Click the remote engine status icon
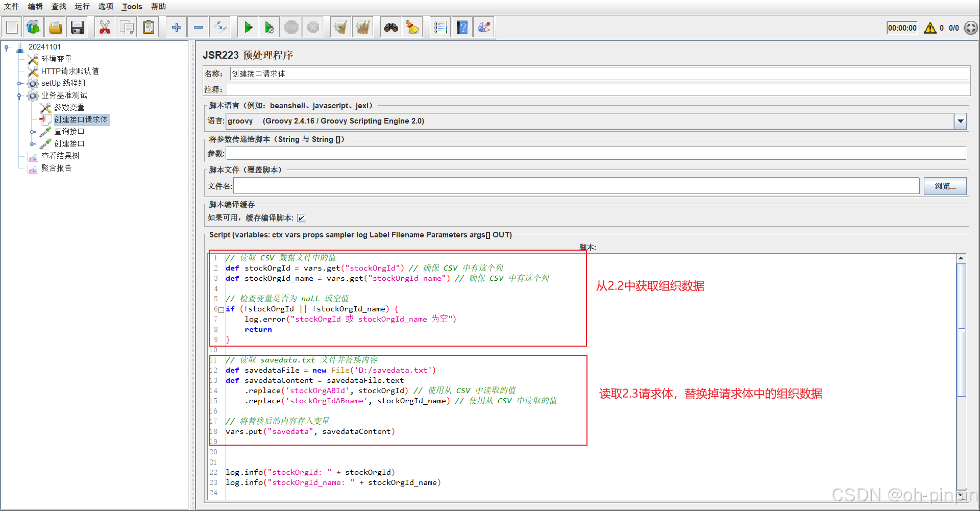The width and height of the screenshot is (980, 511). 971,28
